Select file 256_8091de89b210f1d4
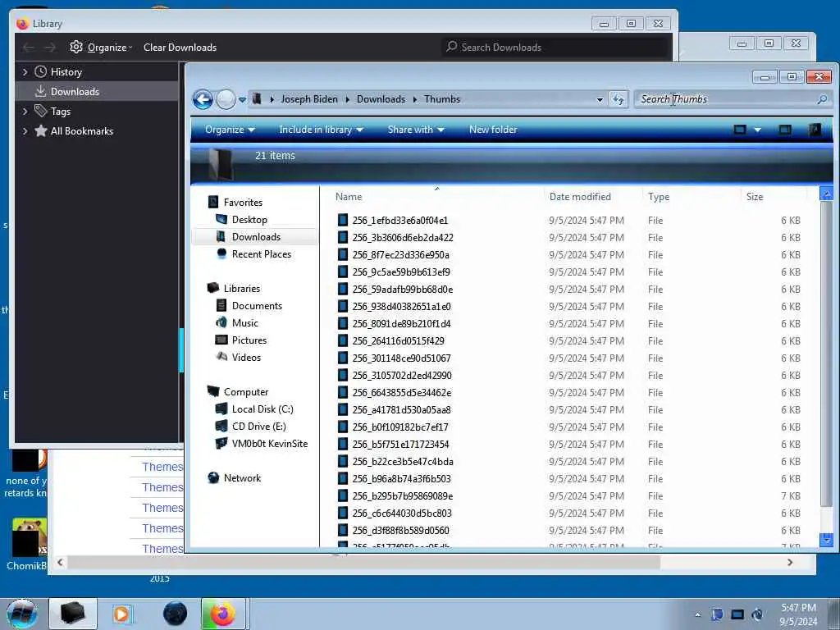 click(x=401, y=323)
